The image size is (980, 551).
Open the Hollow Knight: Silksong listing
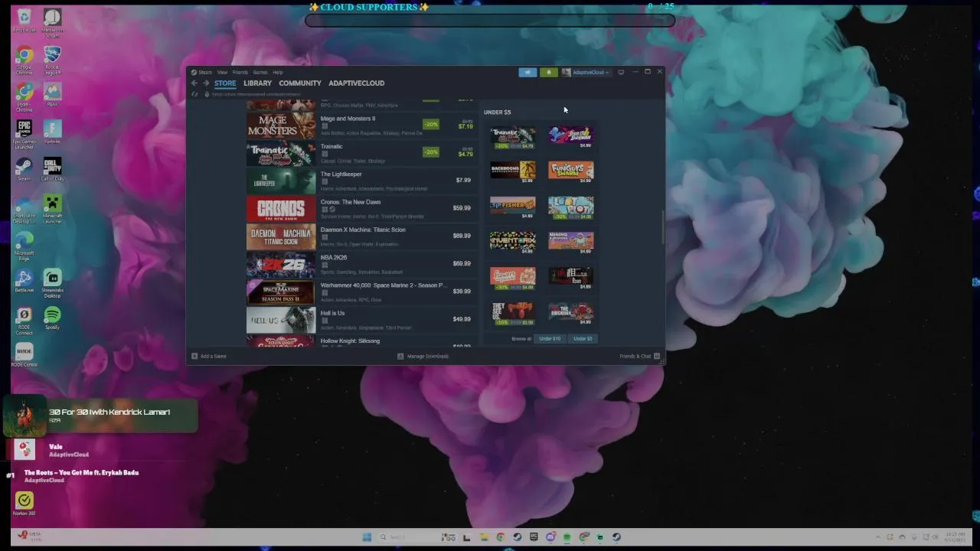tap(361, 341)
